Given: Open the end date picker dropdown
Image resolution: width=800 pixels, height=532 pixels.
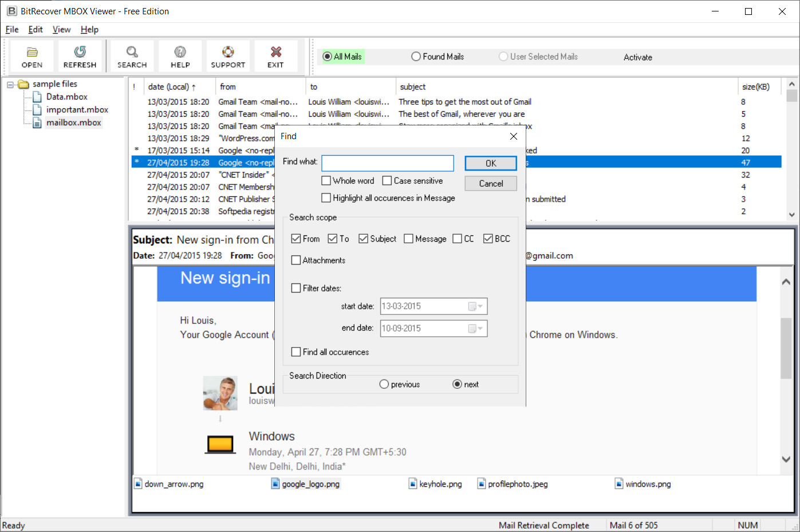Looking at the screenshot, I should 476,329.
